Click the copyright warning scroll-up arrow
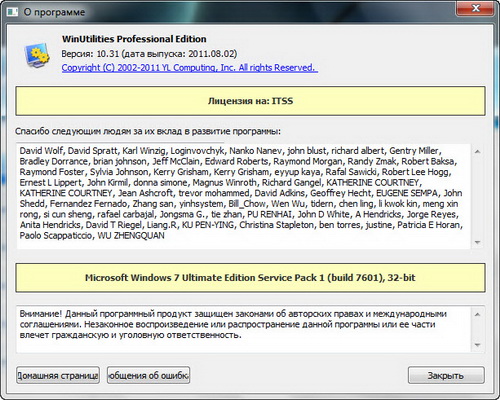The width and height of the screenshot is (500, 400). (x=477, y=314)
